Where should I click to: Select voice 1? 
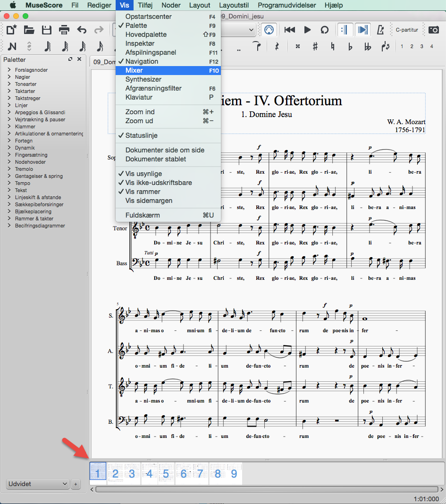tap(402, 46)
